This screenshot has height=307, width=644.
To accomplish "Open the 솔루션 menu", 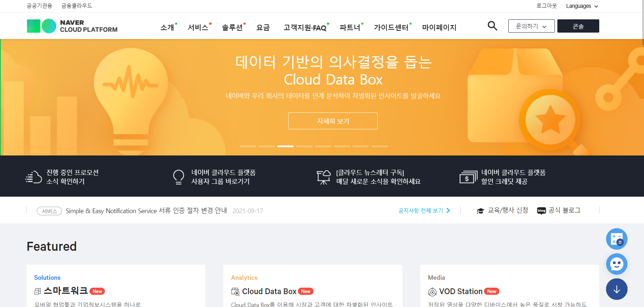I will [x=232, y=27].
